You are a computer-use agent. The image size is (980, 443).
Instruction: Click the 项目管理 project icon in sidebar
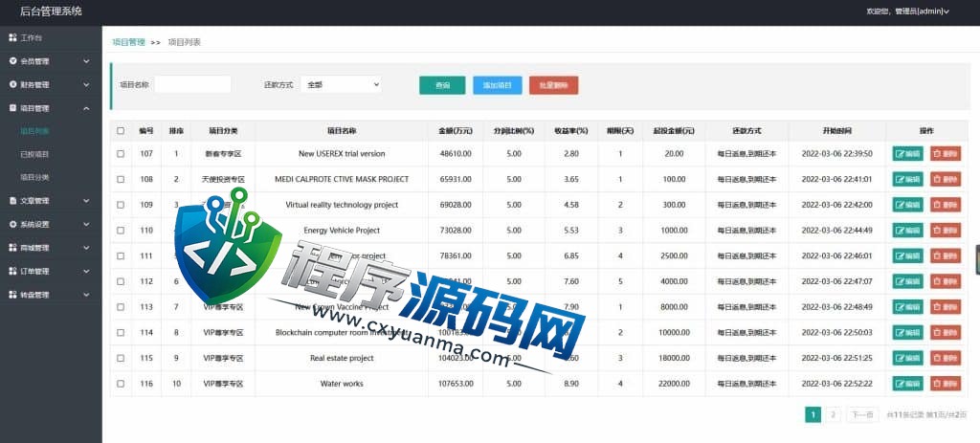pos(12,108)
